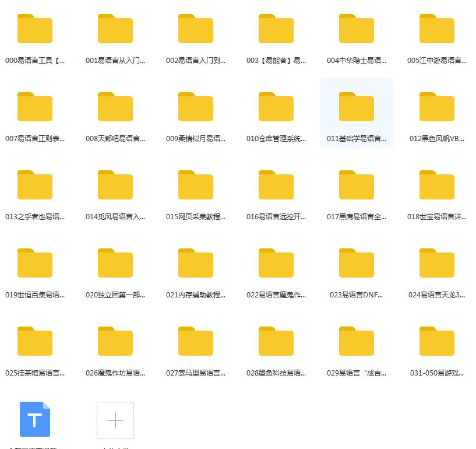Click the 007易语言正则表... name text
476x449 pixels.
pos(35,139)
